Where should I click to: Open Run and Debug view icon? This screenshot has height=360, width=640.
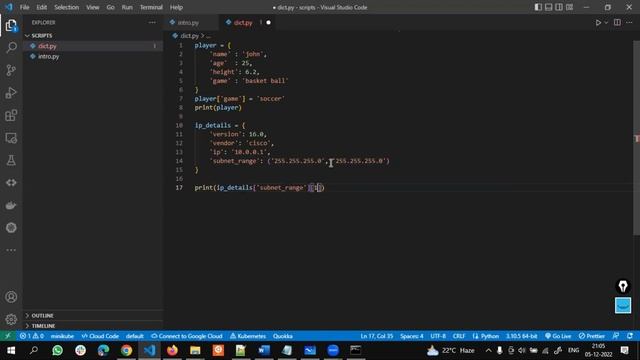(11, 93)
